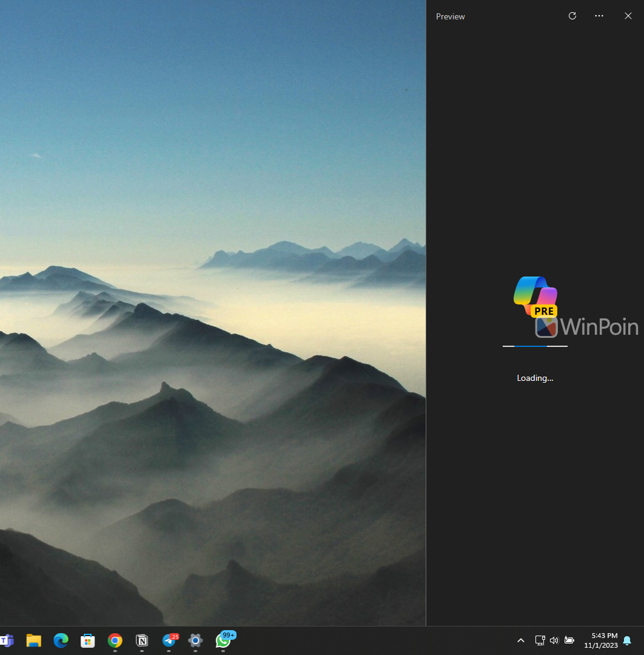The image size is (644, 655).
Task: Open the three-dot more options menu
Action: [x=599, y=16]
